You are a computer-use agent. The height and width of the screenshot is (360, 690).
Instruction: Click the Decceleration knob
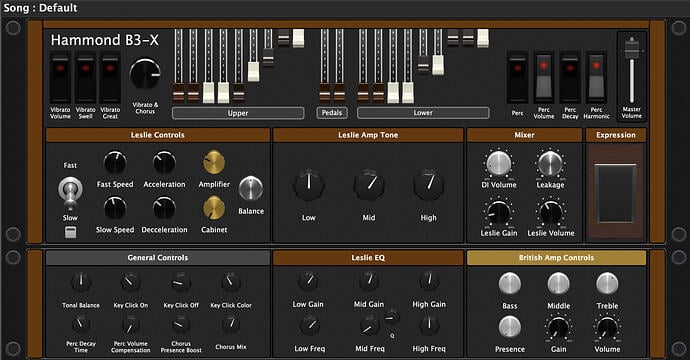164,208
